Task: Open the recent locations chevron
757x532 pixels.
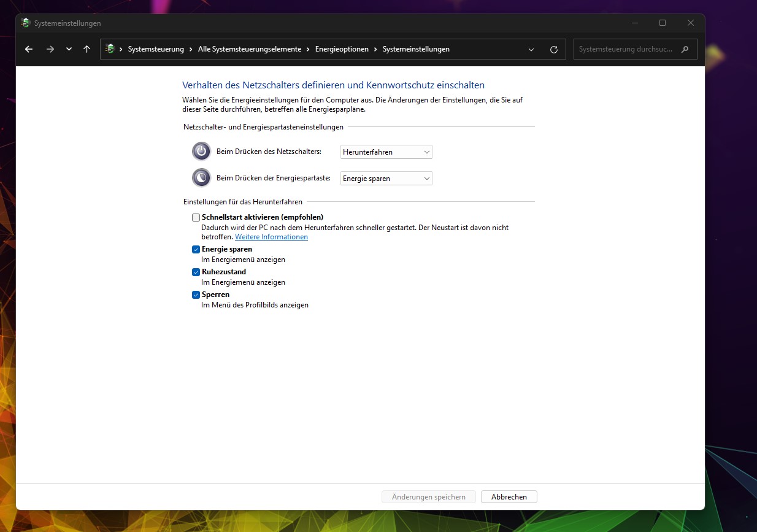Action: tap(69, 49)
